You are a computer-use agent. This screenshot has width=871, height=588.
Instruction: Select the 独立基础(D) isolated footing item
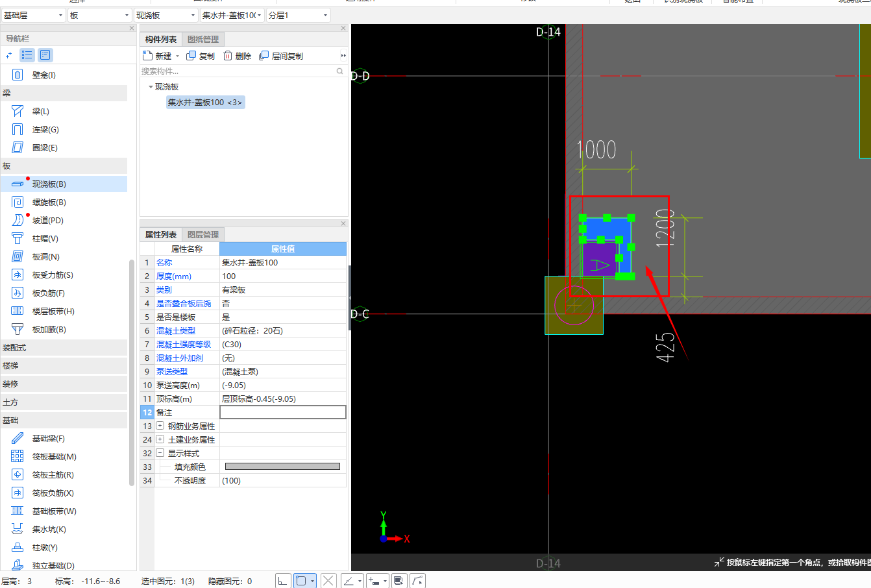click(x=64, y=566)
